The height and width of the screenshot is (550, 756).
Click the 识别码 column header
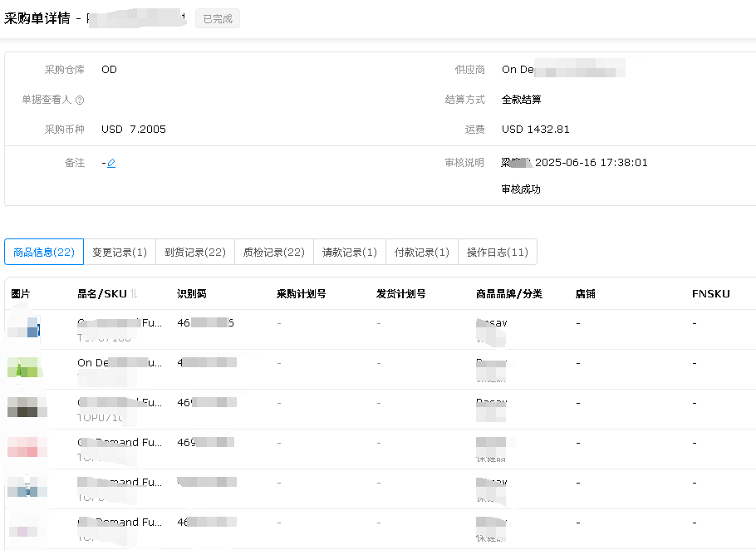[x=192, y=294]
